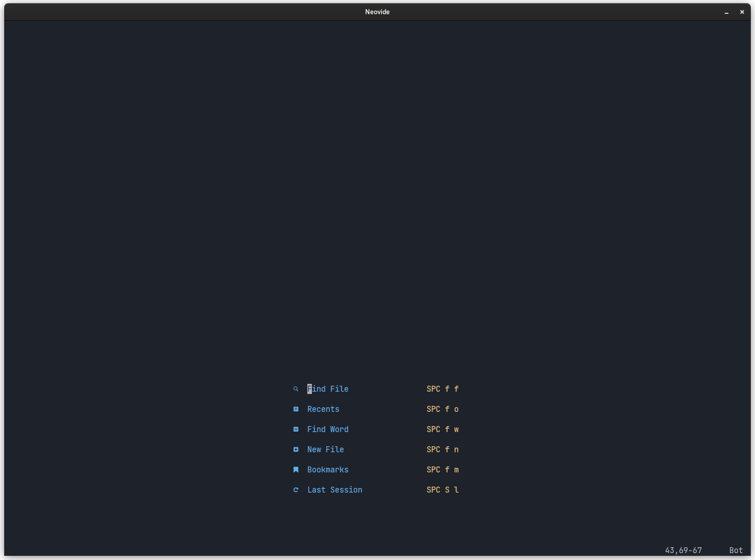Select the Find File magnifier icon

[x=296, y=389]
